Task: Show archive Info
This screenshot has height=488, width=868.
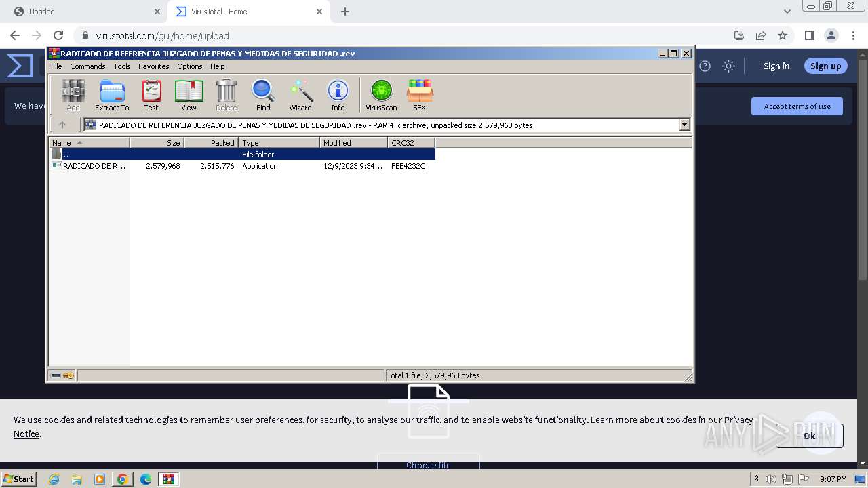Action: tap(338, 95)
